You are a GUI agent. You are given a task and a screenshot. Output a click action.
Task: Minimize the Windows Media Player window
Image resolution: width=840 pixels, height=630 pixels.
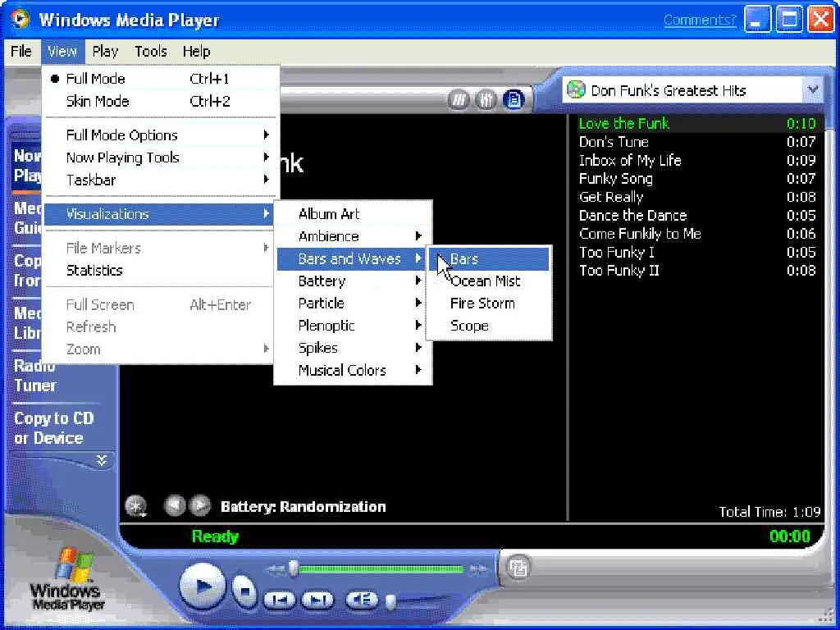[757, 20]
